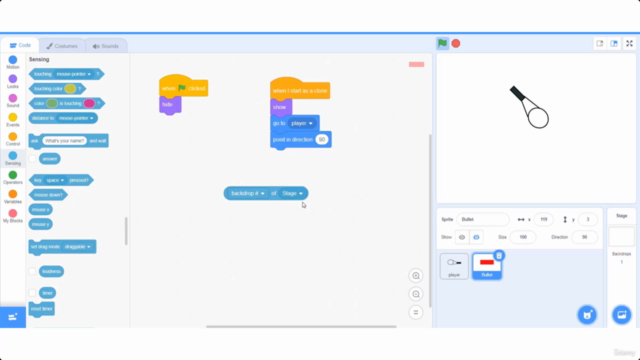Click the Choose a Backdrop button
Screen dimensions: 640x360
622,315
